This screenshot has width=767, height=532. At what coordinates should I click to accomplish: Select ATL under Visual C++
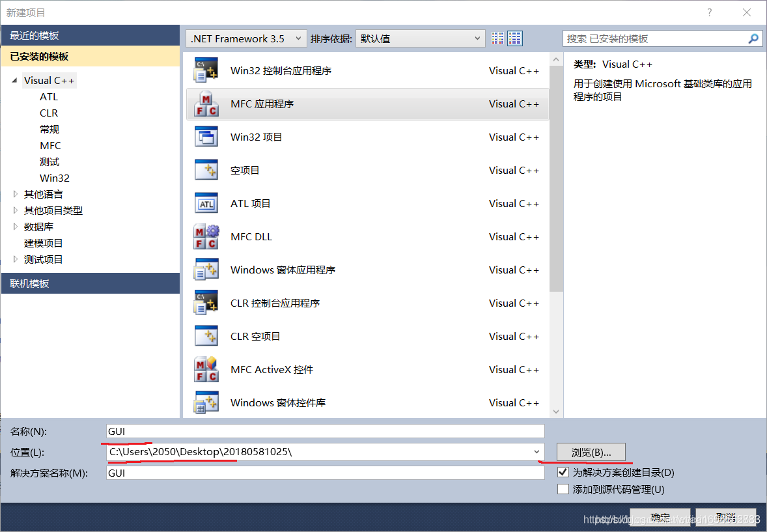[49, 97]
